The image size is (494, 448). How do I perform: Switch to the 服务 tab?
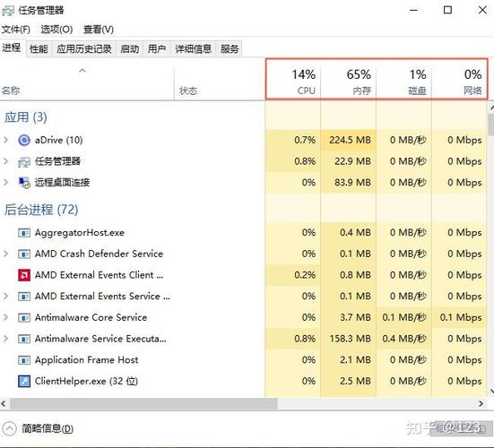230,48
